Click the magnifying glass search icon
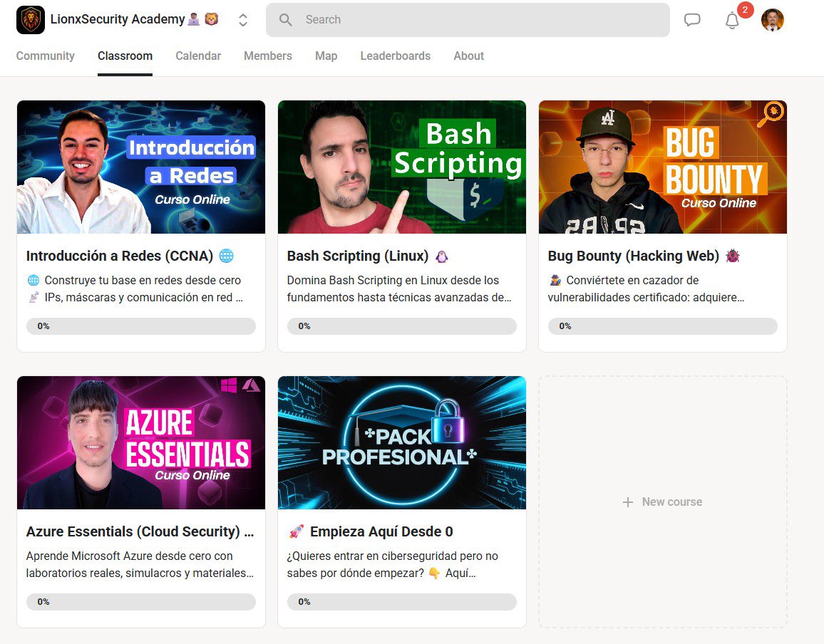This screenshot has width=824, height=644. (285, 20)
